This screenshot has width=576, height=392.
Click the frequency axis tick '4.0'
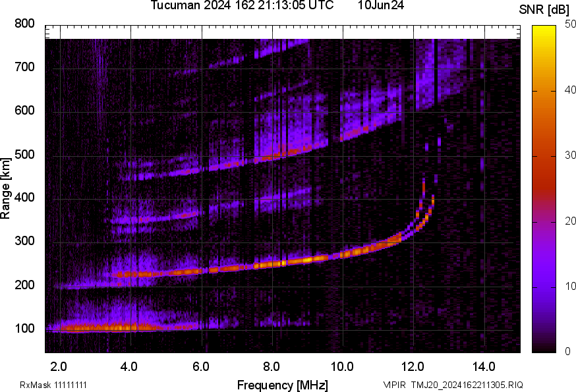[129, 367]
